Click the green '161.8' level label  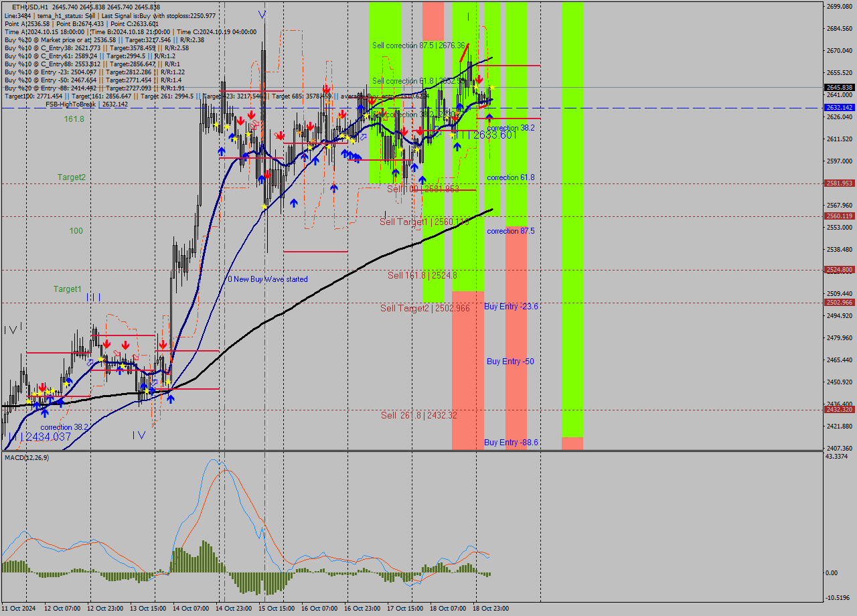tap(74, 119)
